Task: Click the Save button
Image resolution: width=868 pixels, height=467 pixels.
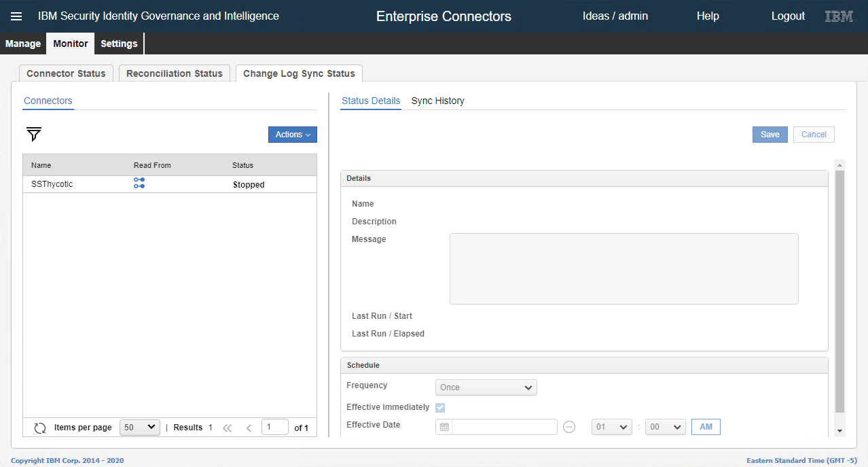Action: point(770,135)
